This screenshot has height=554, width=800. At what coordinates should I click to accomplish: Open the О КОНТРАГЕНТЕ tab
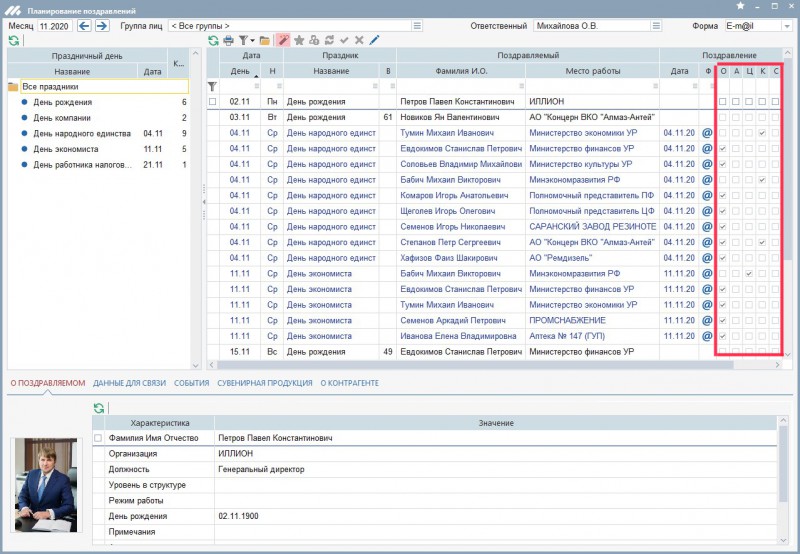pyautogui.click(x=349, y=383)
